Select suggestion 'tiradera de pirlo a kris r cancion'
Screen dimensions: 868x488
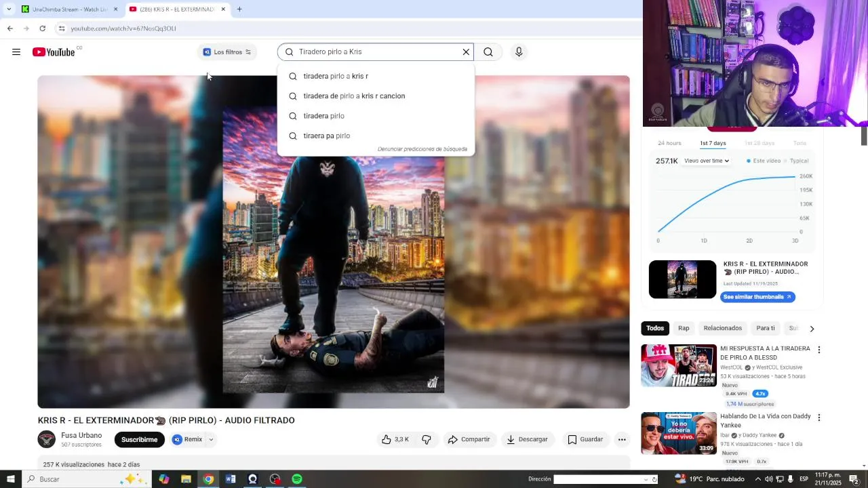[x=376, y=96]
